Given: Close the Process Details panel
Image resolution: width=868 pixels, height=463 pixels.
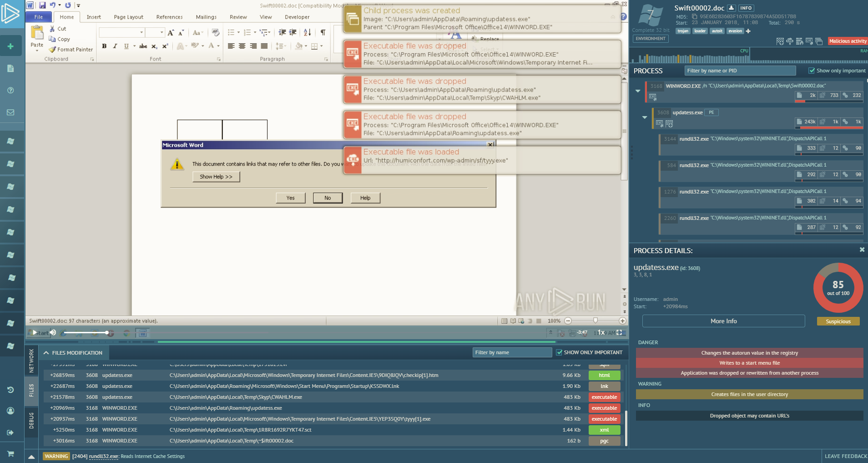Looking at the screenshot, I should [x=862, y=250].
